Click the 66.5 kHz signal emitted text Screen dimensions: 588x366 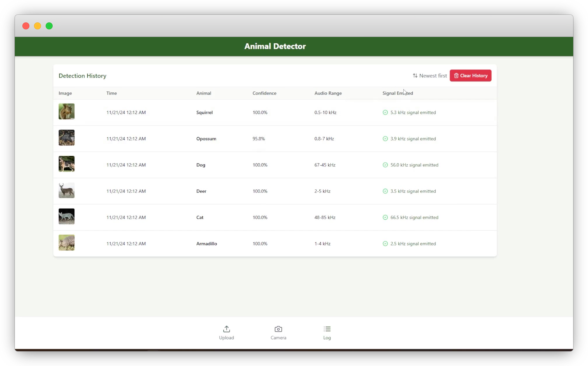(x=414, y=218)
